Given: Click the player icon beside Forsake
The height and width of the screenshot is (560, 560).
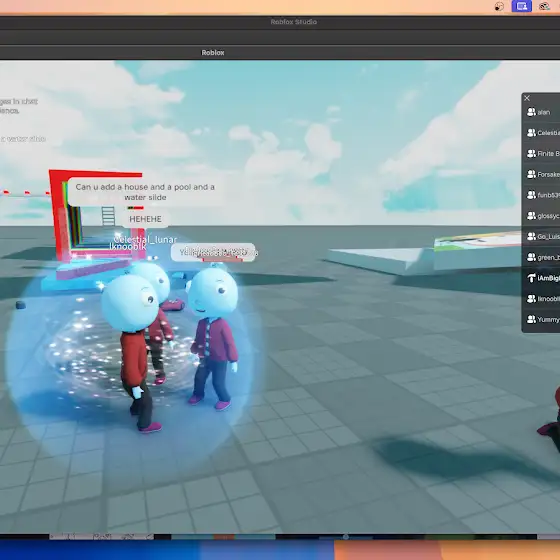Looking at the screenshot, I should 531,174.
